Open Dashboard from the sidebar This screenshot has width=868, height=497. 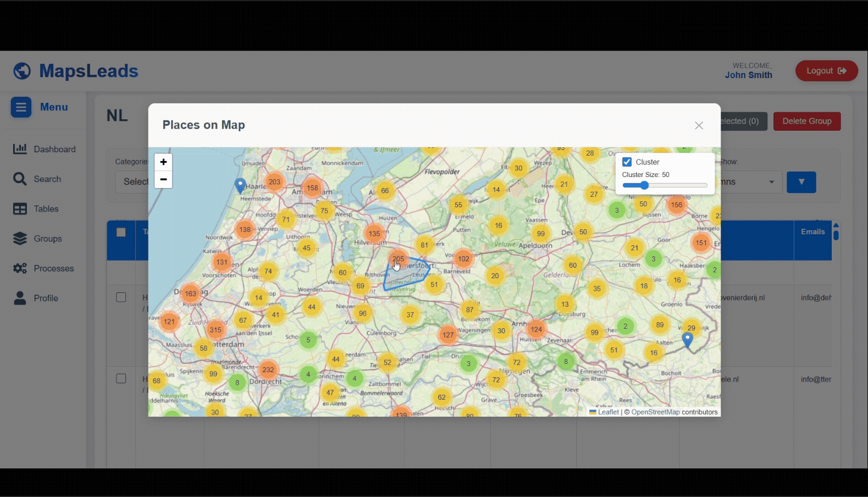pos(44,149)
